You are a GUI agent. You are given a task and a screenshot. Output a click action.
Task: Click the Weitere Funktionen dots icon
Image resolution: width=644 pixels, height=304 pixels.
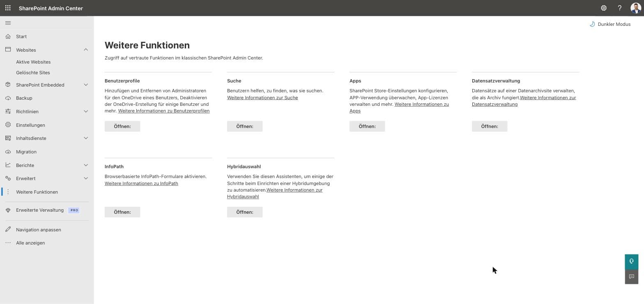point(8,192)
